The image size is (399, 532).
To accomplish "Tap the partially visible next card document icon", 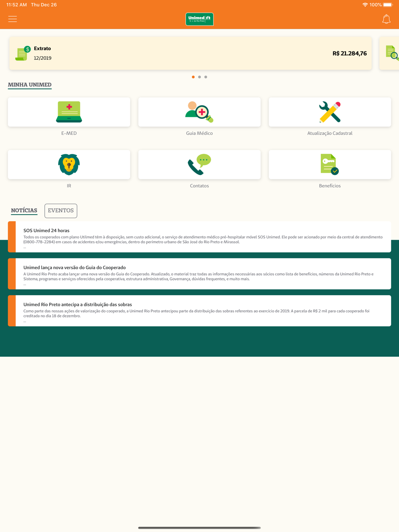I will pos(392,53).
